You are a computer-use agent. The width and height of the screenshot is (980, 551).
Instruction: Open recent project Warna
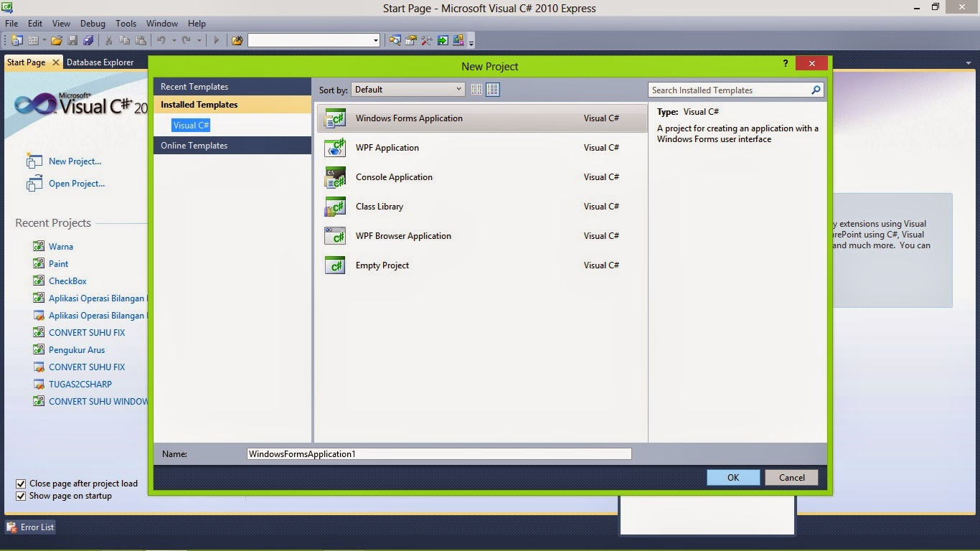coord(61,246)
